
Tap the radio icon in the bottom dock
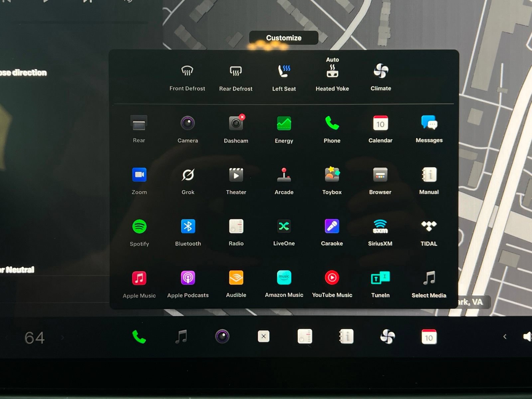coord(305,336)
